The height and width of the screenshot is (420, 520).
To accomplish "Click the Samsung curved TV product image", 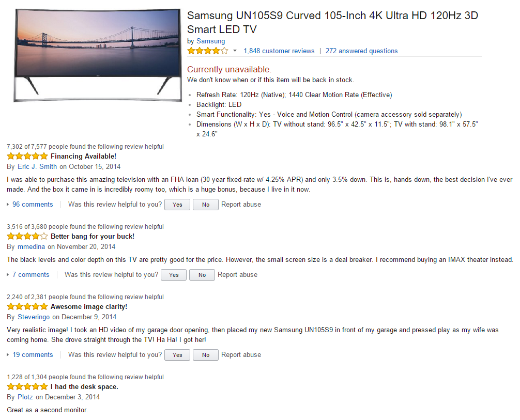I will pyautogui.click(x=96, y=54).
